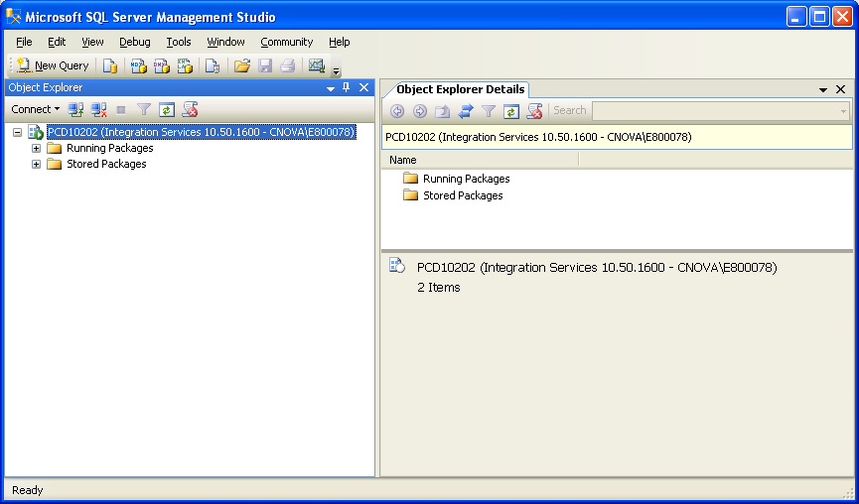
Task: Expand the Running Packages tree node
Action: point(37,149)
